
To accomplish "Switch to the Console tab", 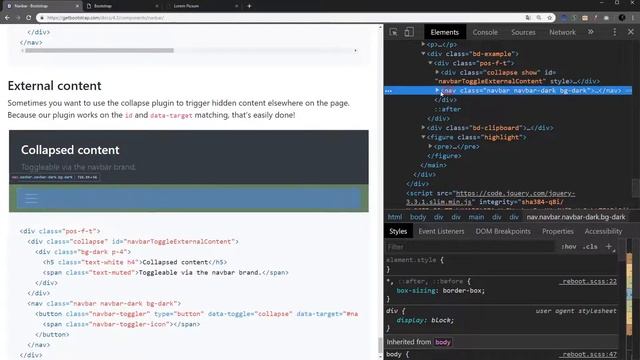I will (x=485, y=32).
